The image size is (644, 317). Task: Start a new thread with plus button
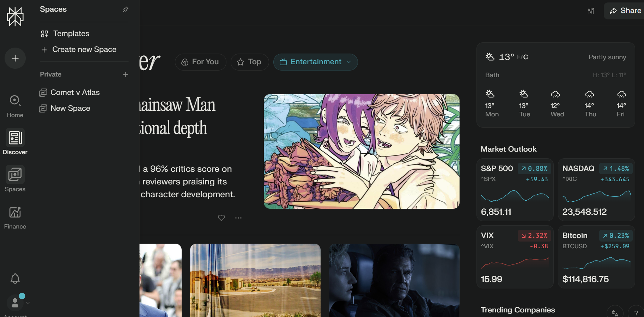tap(15, 58)
